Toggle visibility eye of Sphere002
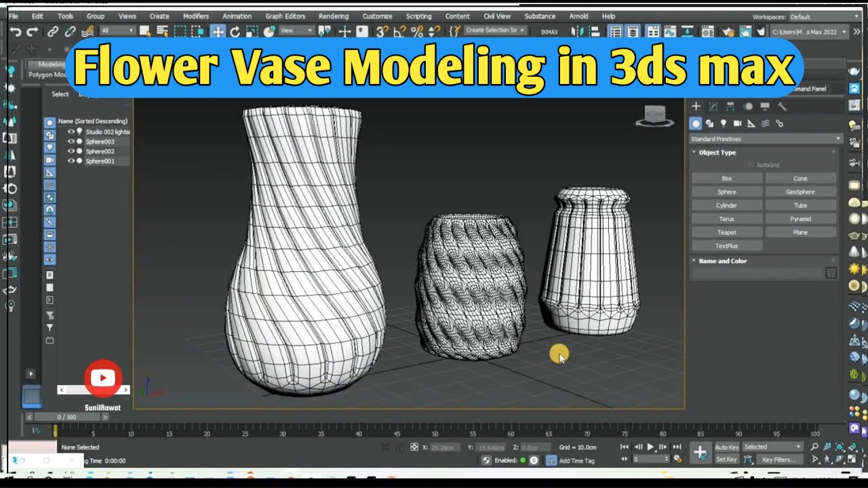This screenshot has width=868, height=488. coord(71,151)
